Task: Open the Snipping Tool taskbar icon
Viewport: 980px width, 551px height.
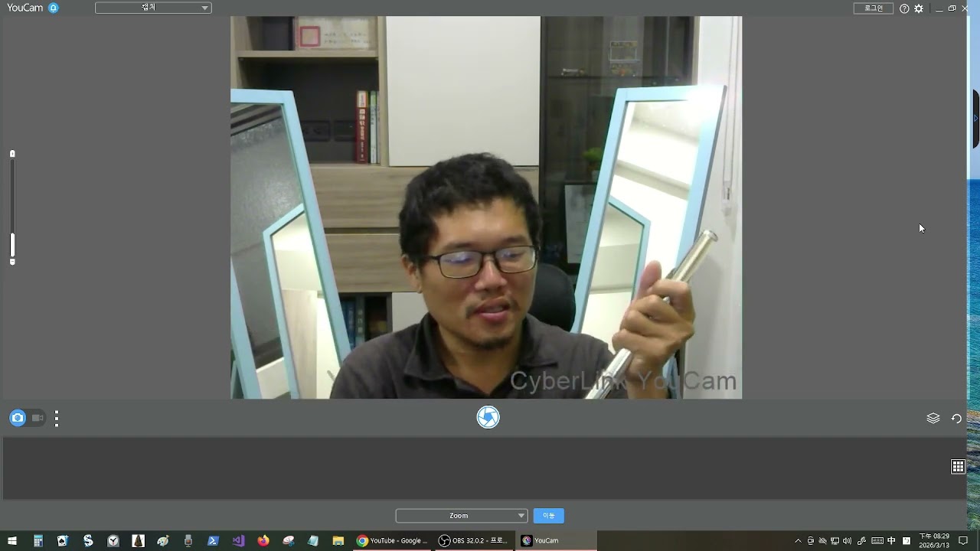Action: pyautogui.click(x=289, y=541)
